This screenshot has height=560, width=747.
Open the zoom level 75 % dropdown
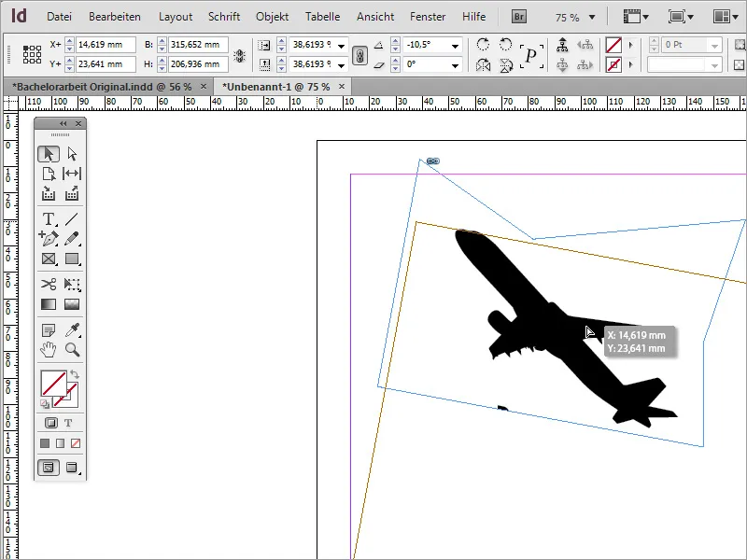point(592,18)
